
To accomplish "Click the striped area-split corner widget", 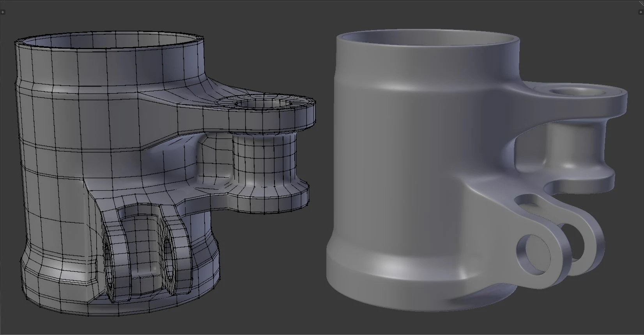I will point(641,2).
